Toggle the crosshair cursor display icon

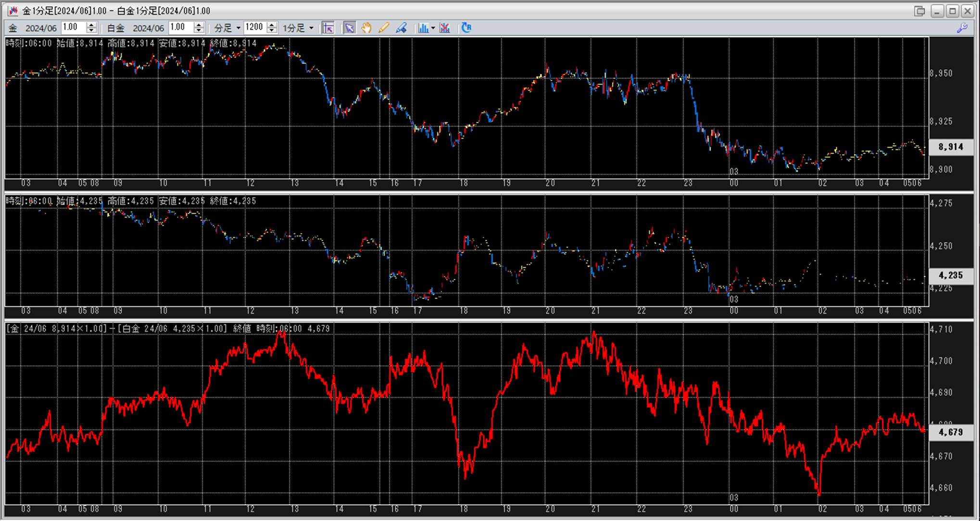(x=328, y=28)
